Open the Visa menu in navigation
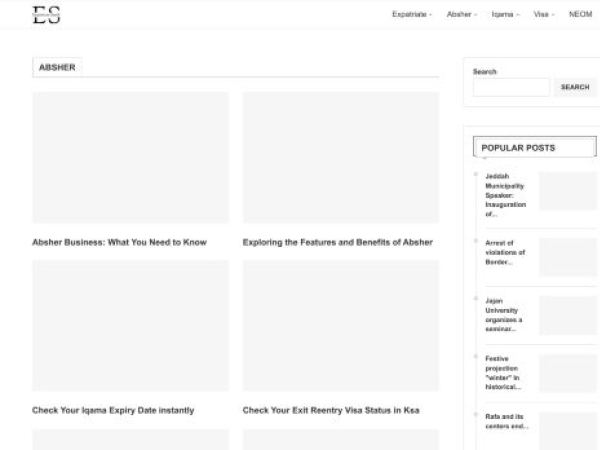Screen dimensions: 600x450 (x=544, y=15)
